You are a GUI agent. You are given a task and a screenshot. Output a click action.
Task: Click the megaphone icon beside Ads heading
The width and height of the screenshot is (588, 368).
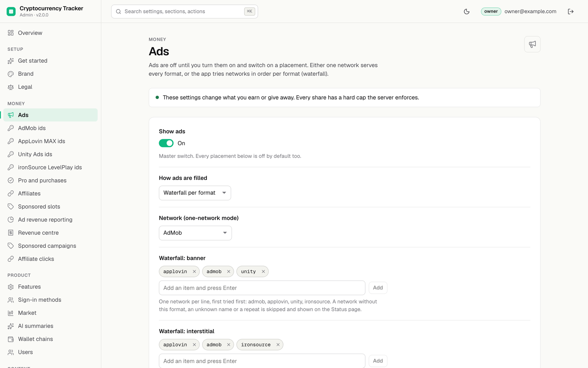tap(532, 44)
